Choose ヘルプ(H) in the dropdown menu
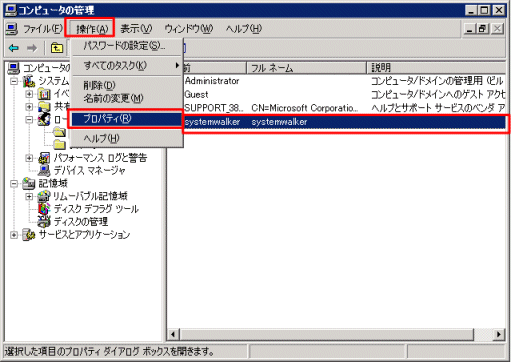The image size is (511, 362). click(x=127, y=138)
